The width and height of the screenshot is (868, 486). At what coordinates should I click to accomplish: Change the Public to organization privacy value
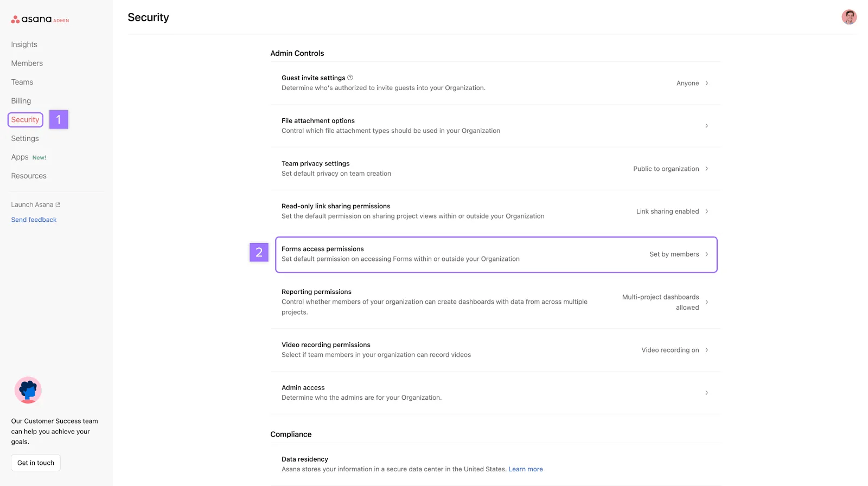pyautogui.click(x=666, y=169)
